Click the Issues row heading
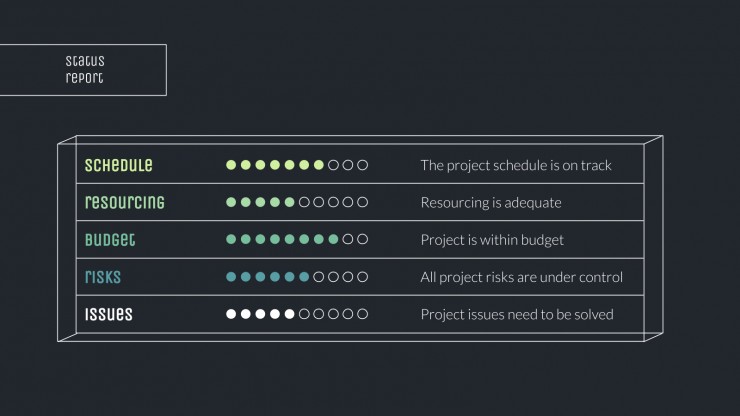The image size is (740, 416). pyautogui.click(x=109, y=314)
